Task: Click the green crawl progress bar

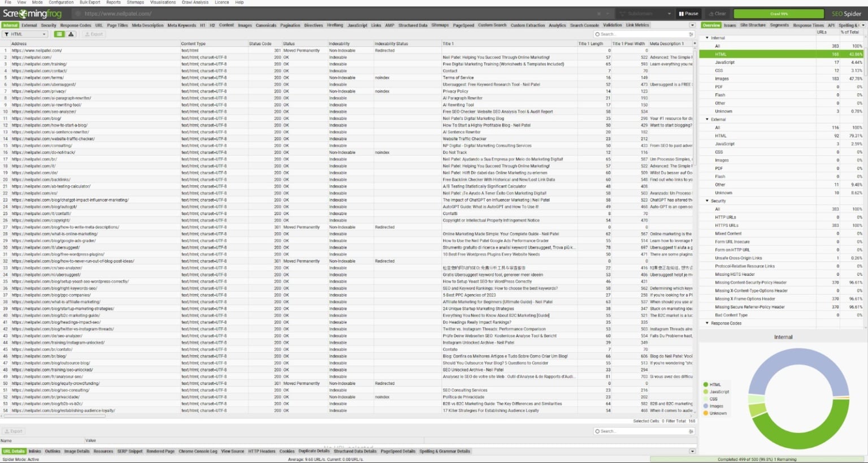Action: [x=779, y=13]
